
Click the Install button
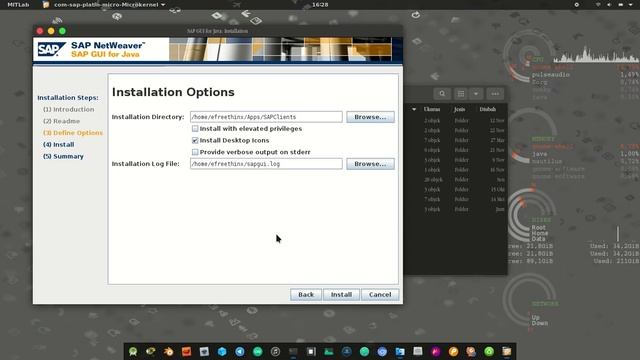341,295
